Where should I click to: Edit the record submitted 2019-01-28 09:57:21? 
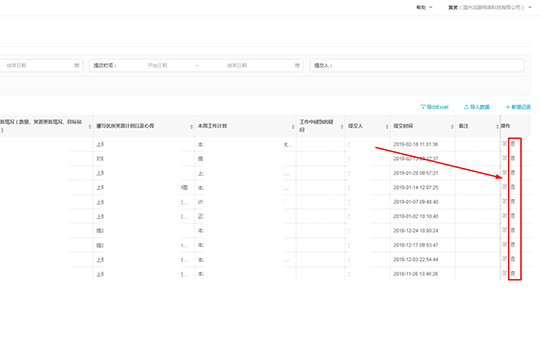click(505, 173)
